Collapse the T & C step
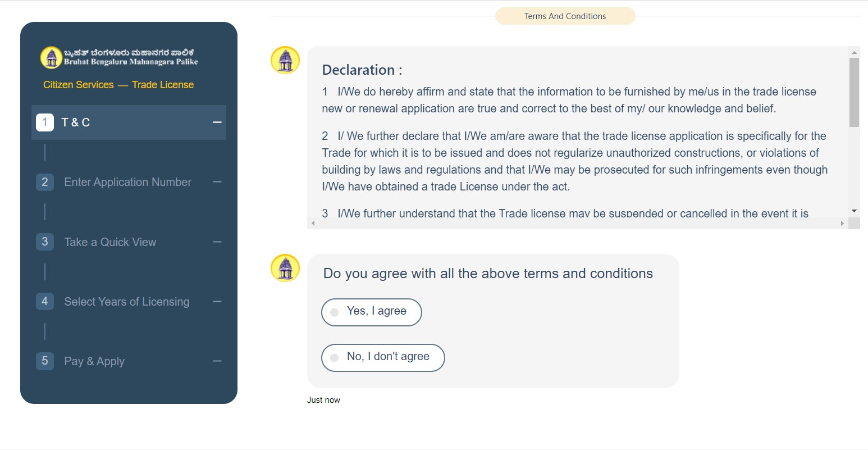Viewport: 868px width, 450px height. [x=217, y=122]
